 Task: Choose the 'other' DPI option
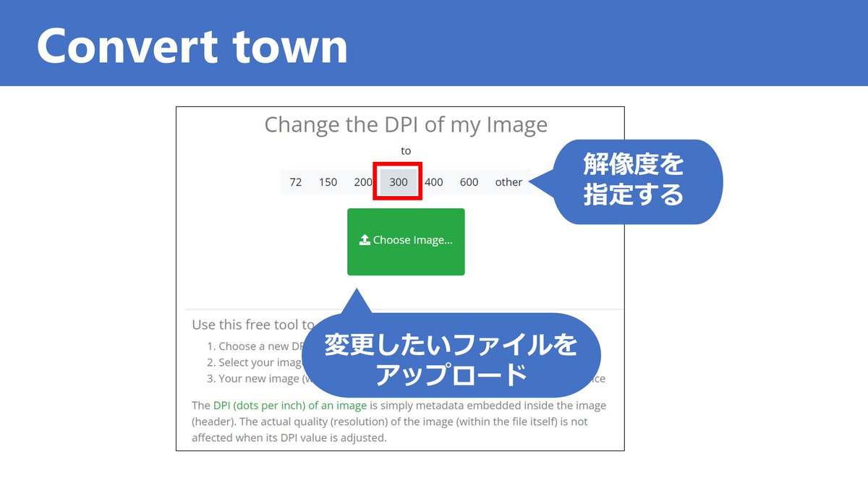click(509, 182)
